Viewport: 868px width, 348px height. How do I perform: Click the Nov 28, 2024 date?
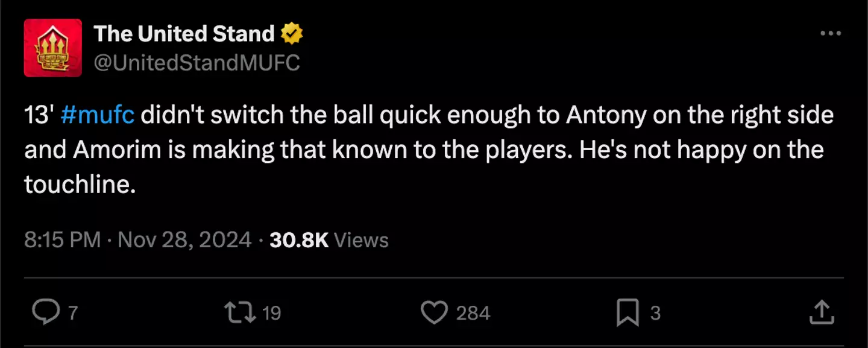point(184,240)
